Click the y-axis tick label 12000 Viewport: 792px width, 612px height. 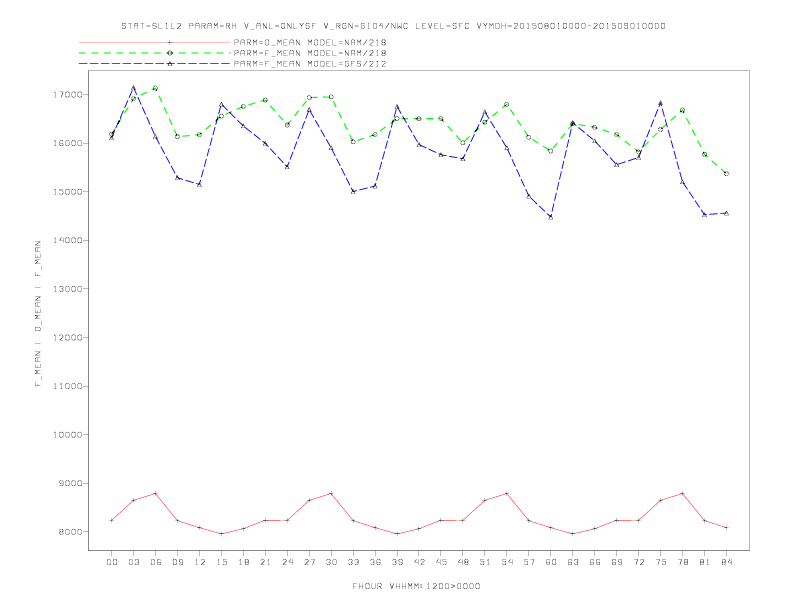point(67,337)
